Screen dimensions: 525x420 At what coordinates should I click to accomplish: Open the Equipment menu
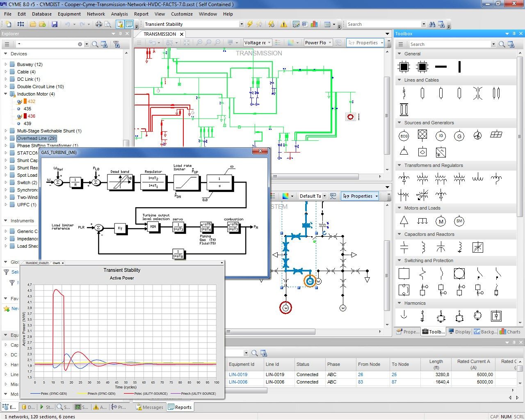[69, 14]
